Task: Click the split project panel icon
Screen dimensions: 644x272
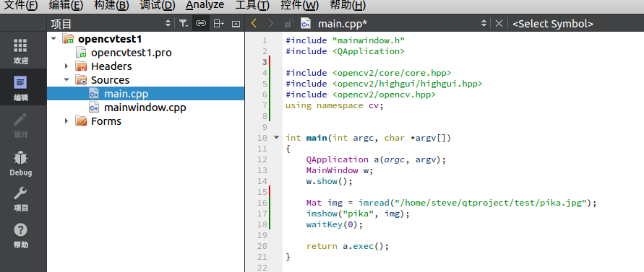Action: [x=219, y=24]
